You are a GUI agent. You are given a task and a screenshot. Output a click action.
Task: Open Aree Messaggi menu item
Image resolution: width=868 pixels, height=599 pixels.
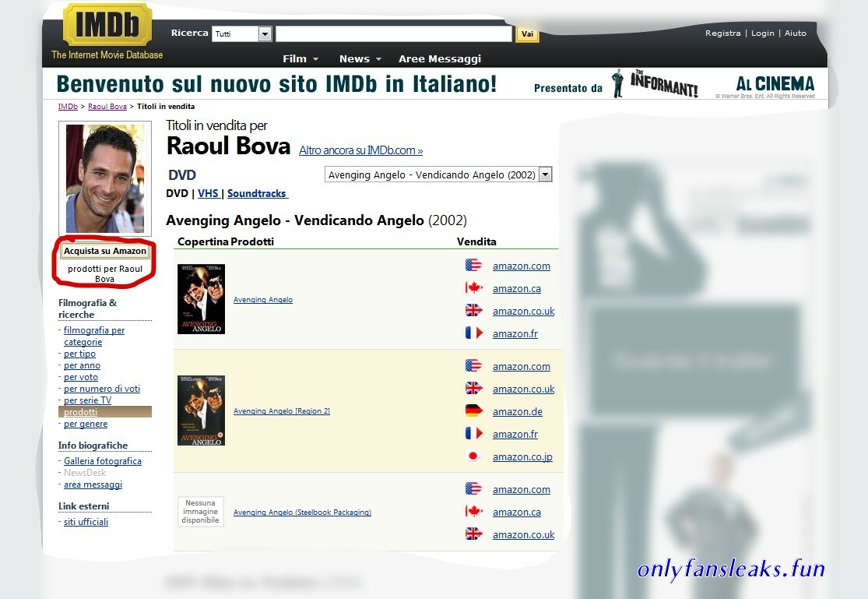coord(440,58)
